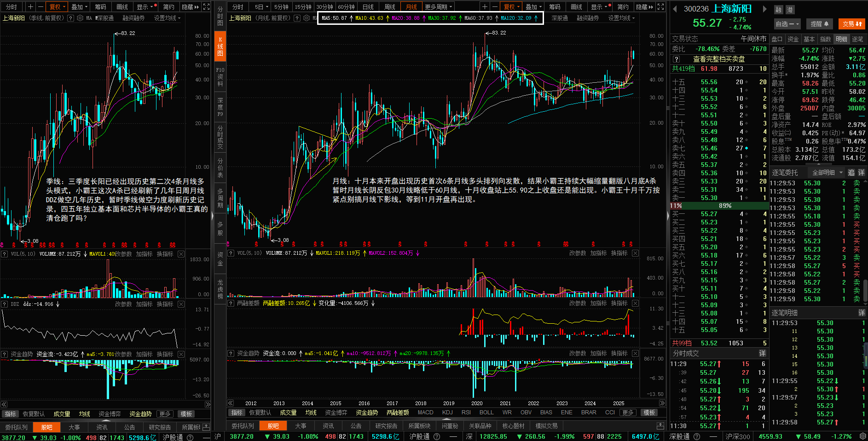Click the 提醒 alert button

pos(819,24)
